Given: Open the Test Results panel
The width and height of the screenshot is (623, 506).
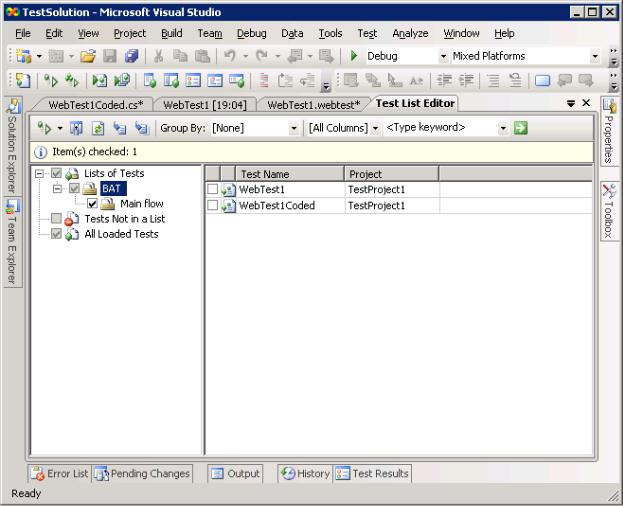Looking at the screenshot, I should tap(373, 474).
